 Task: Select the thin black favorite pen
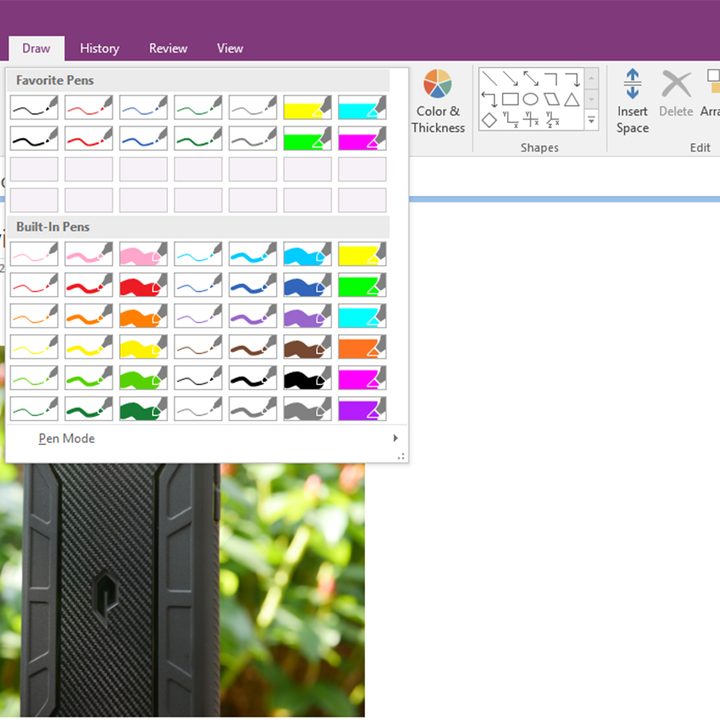(x=34, y=107)
